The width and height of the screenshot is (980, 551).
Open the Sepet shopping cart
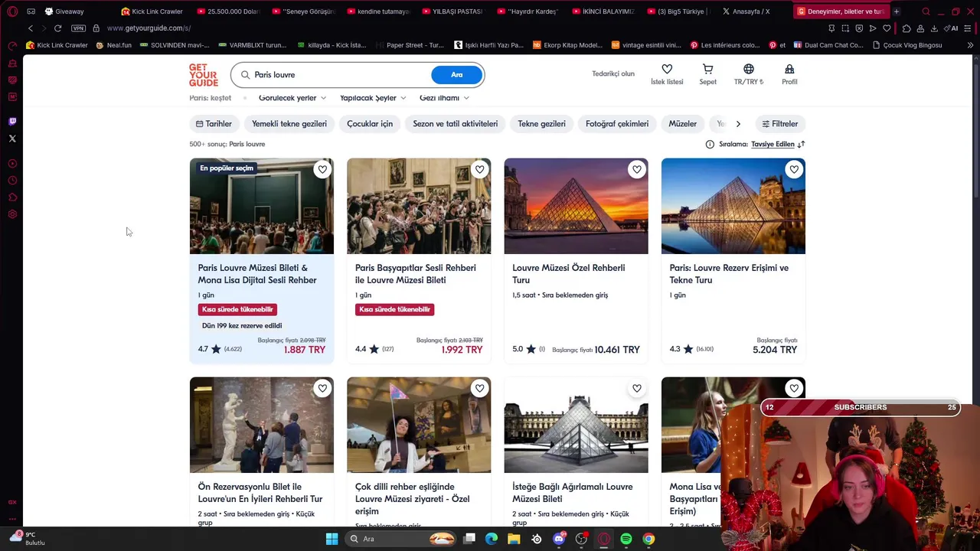(707, 69)
